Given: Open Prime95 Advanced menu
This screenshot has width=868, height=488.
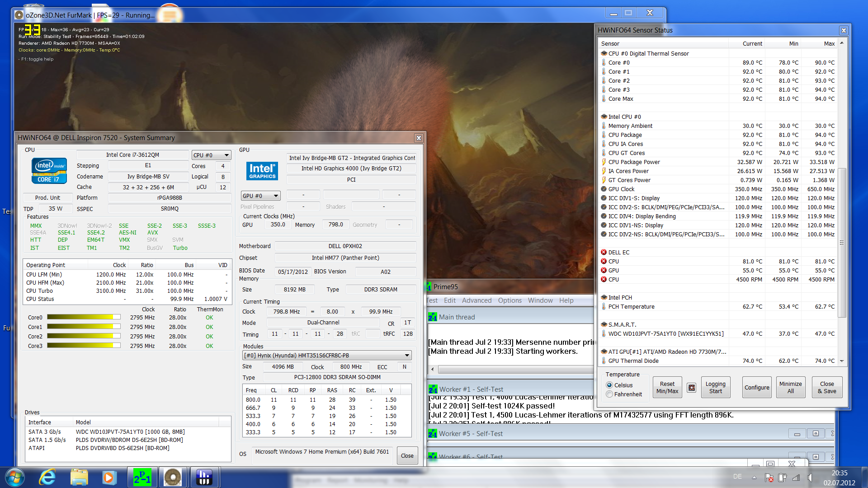Looking at the screenshot, I should (x=476, y=300).
